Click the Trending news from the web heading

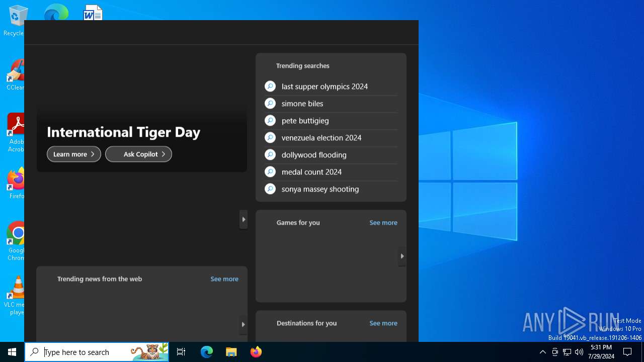100,279
